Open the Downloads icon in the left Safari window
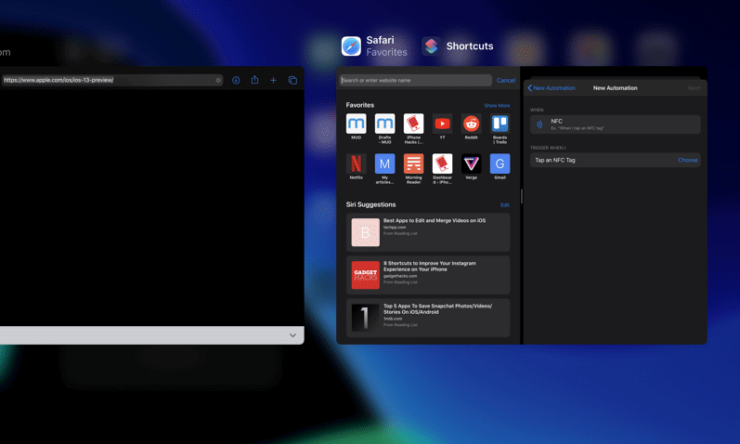The image size is (740, 444). point(236,80)
